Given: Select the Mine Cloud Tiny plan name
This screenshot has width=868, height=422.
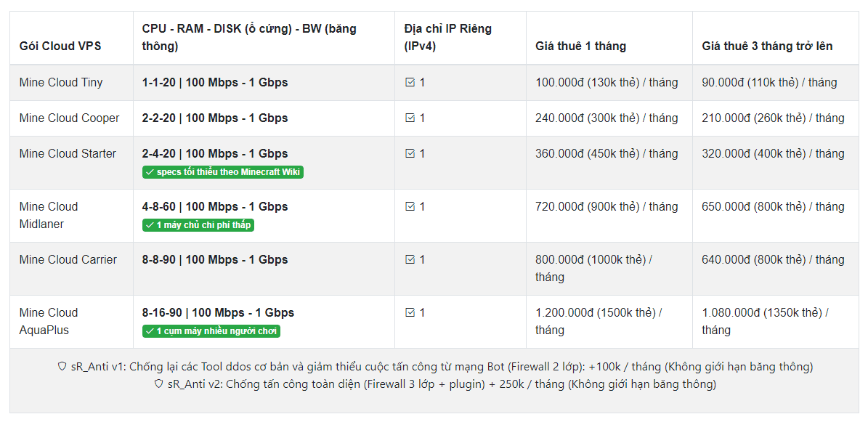Looking at the screenshot, I should click(x=61, y=83).
